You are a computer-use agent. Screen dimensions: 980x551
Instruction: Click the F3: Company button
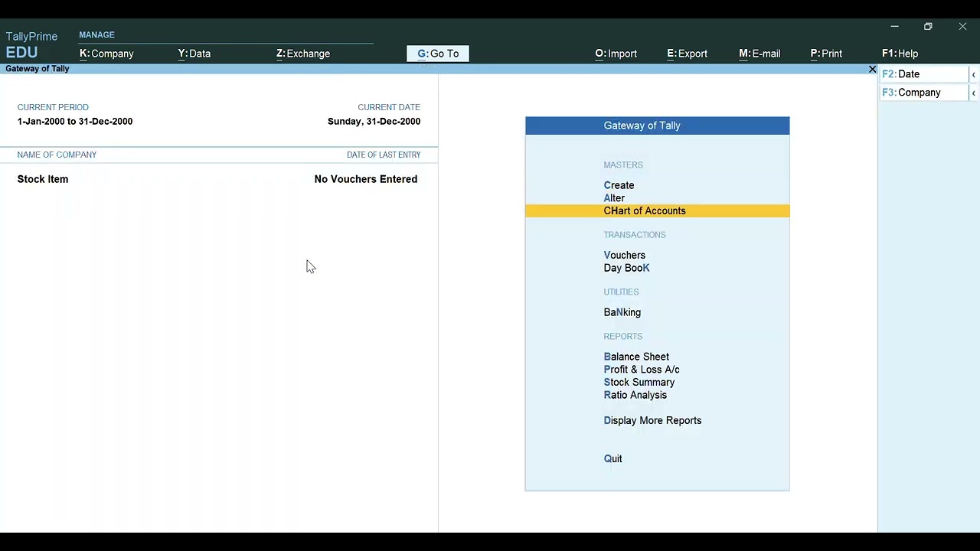[924, 93]
